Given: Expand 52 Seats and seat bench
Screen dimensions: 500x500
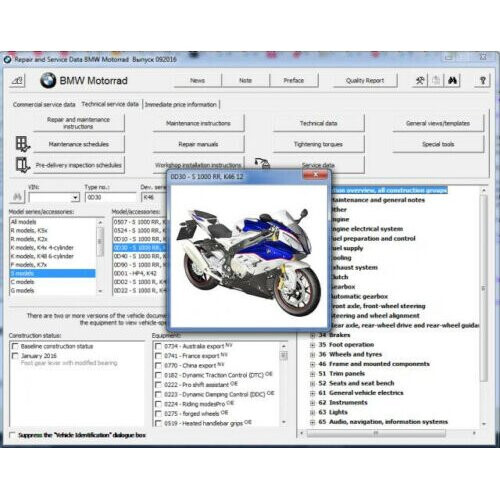Looking at the screenshot, I should [312, 384].
